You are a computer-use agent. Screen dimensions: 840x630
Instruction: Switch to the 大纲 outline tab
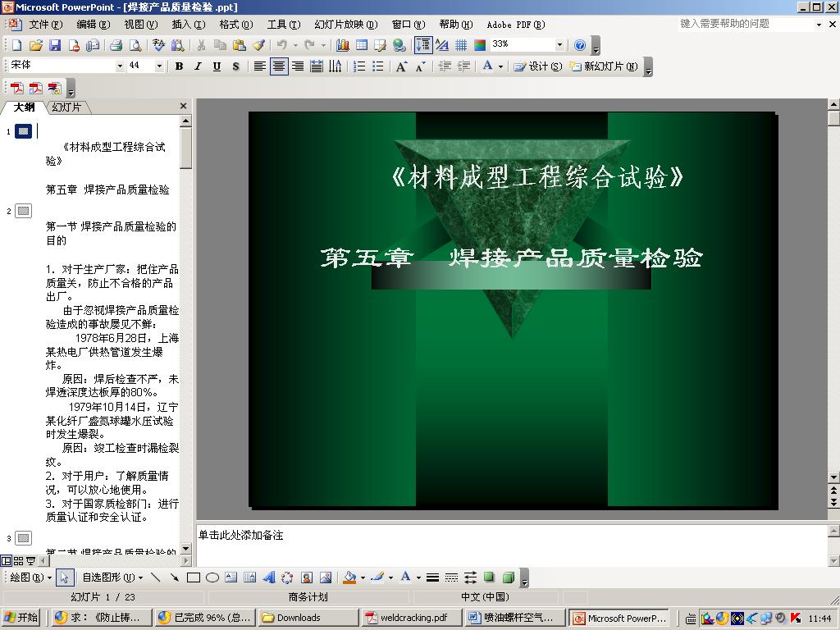point(24,107)
